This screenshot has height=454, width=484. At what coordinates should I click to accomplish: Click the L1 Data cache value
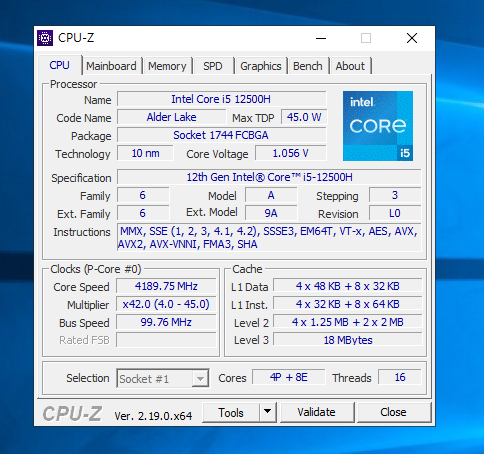tap(348, 286)
